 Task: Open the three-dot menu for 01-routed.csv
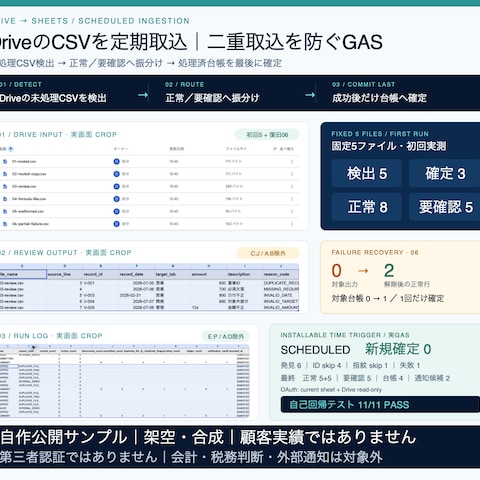[292, 161]
